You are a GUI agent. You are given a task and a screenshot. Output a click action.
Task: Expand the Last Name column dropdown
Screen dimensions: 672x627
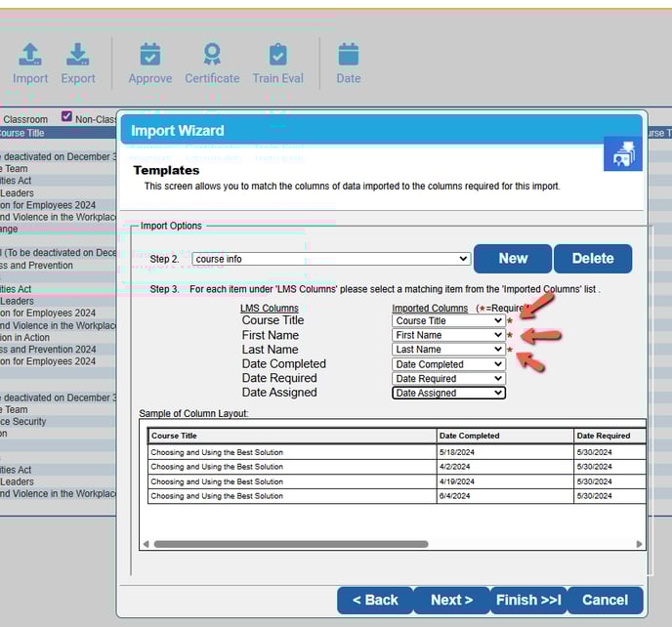click(x=448, y=350)
